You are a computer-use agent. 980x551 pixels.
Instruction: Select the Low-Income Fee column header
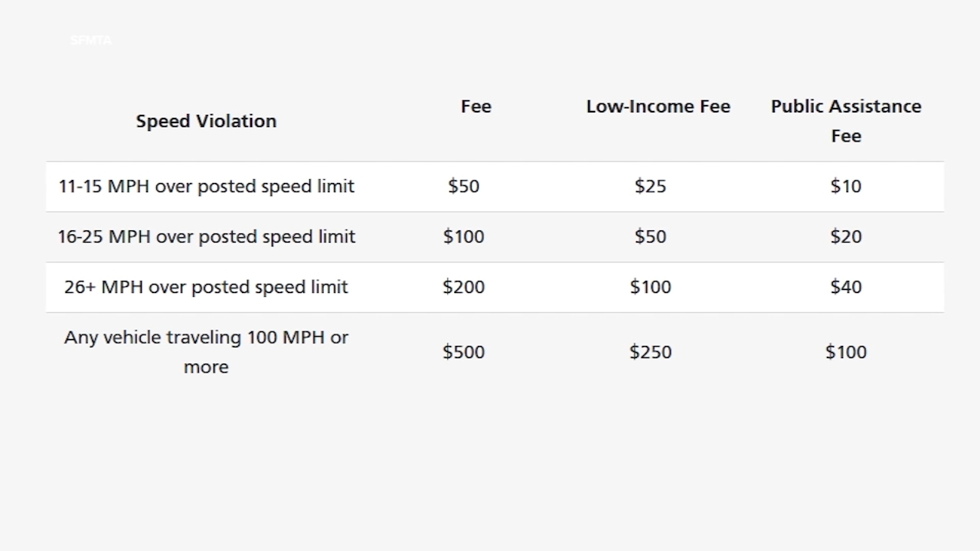(x=658, y=106)
